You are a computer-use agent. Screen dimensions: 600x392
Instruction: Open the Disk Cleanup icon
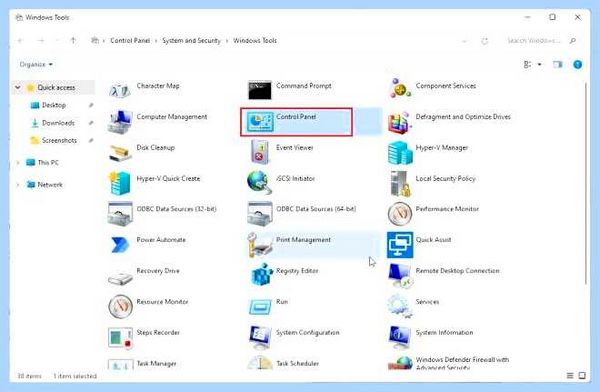click(x=120, y=153)
